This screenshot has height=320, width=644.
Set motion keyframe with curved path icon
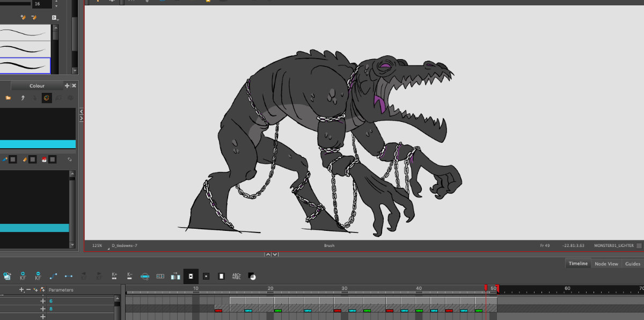pyautogui.click(x=53, y=276)
